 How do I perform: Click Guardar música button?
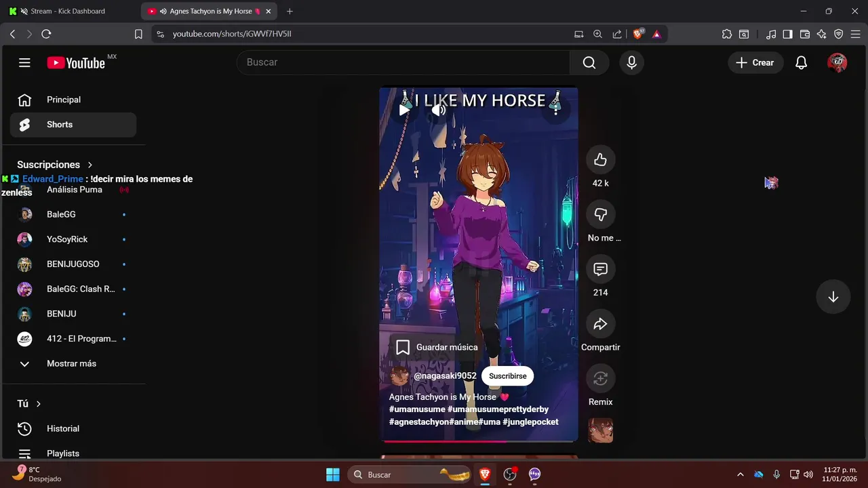tap(437, 347)
